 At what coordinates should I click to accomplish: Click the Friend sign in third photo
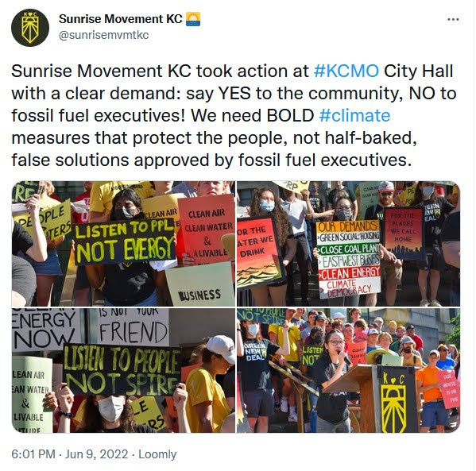point(134,327)
